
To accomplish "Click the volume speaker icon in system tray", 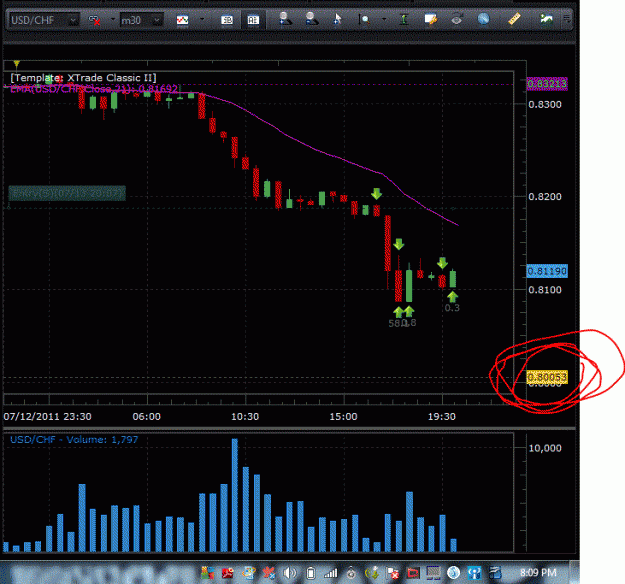I will pyautogui.click(x=290, y=573).
